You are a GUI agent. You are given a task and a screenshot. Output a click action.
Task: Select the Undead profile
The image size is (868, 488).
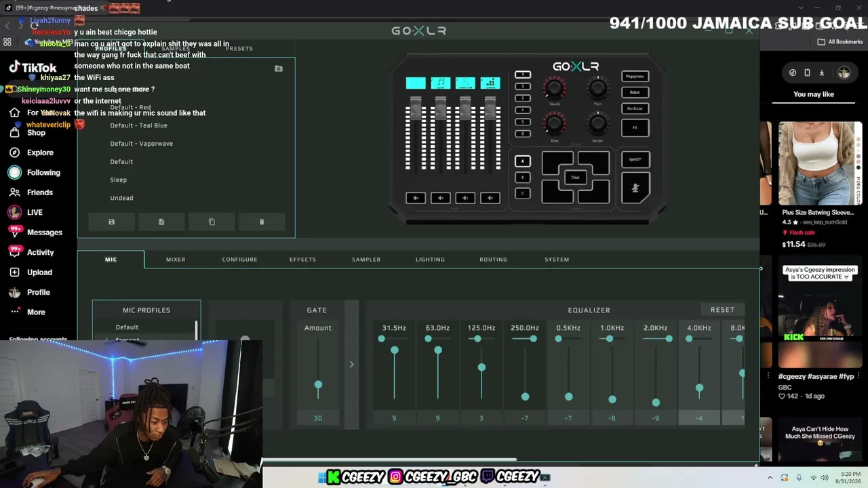tap(121, 198)
